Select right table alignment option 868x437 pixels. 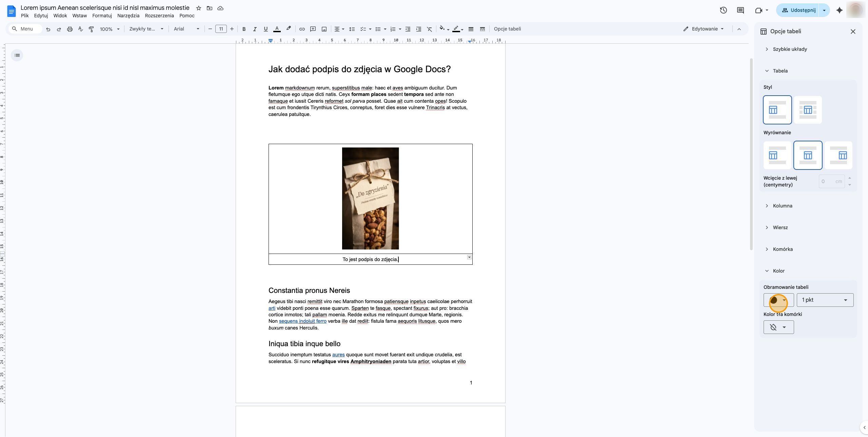coord(839,155)
